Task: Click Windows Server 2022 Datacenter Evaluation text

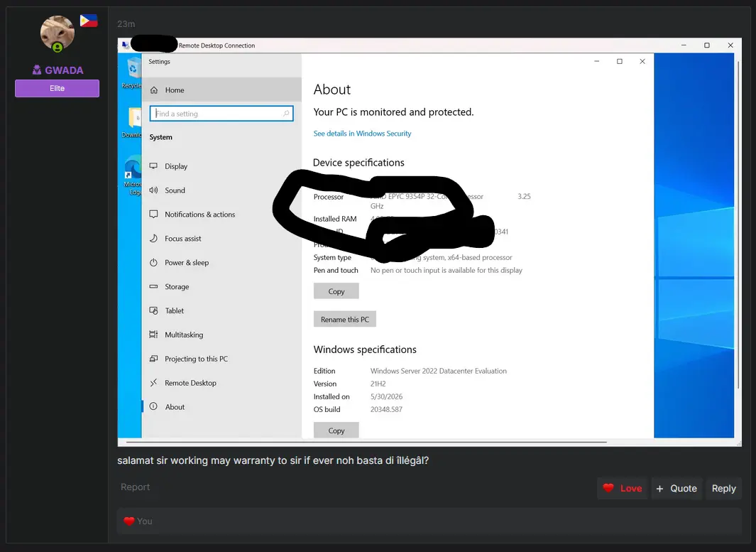Action: tap(438, 371)
